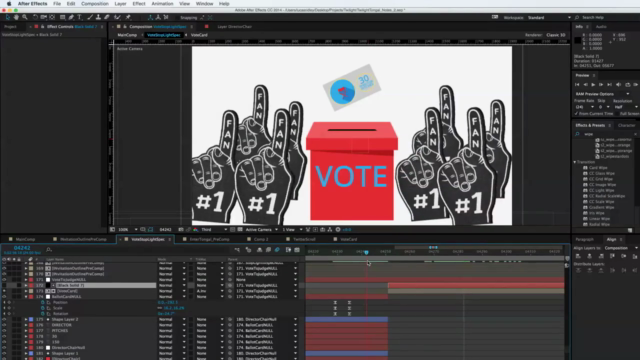
Task: Select the Puppet Pin tool
Action: (x=128, y=17)
